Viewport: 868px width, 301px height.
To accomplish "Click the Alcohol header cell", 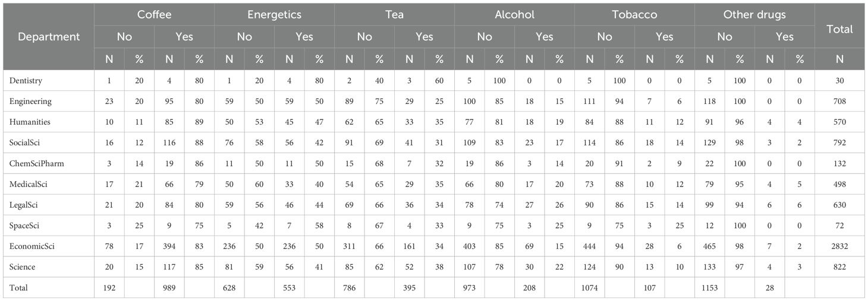I will [x=514, y=14].
